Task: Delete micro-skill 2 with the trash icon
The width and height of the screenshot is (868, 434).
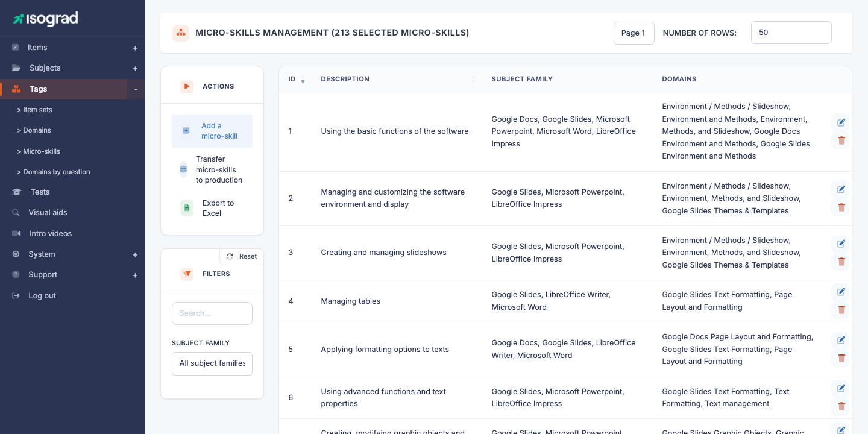Action: [x=841, y=207]
